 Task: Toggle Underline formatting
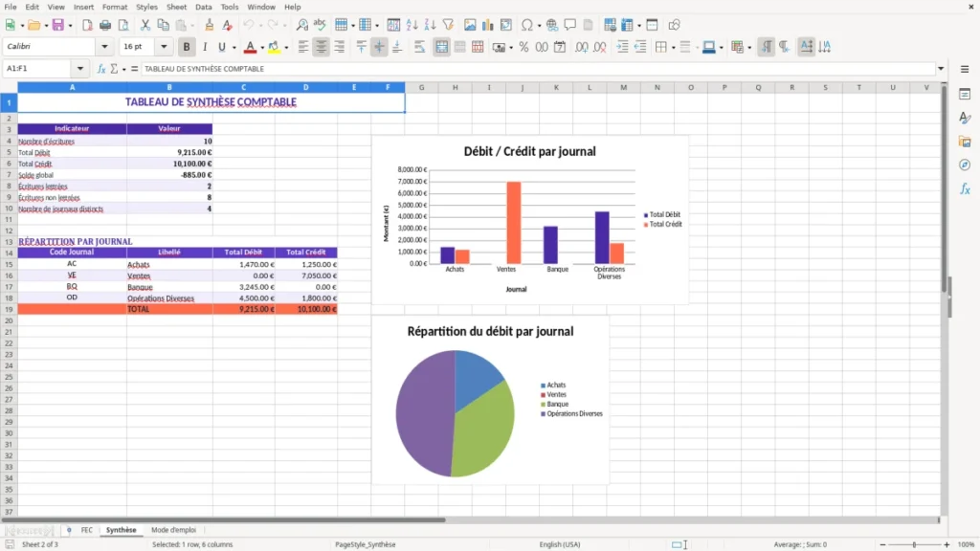pos(221,47)
